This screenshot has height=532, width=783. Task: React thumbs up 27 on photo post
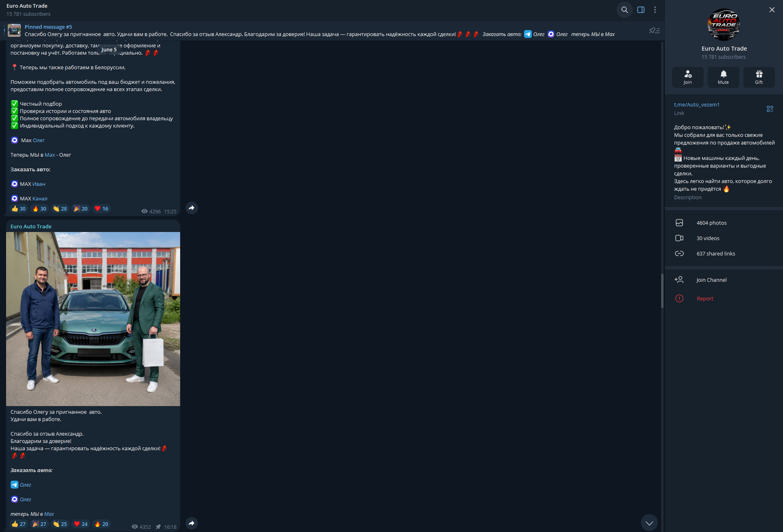[x=19, y=524]
